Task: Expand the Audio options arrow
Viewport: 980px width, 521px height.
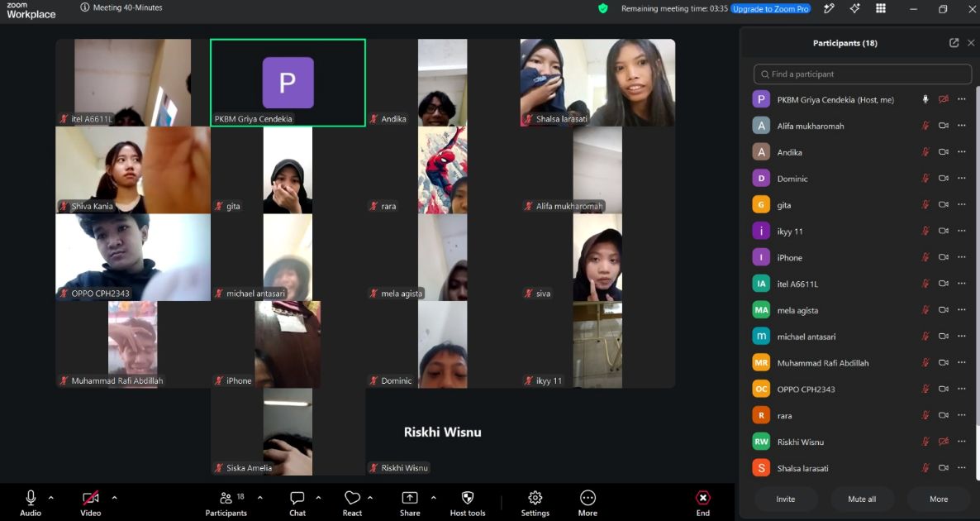Action: pyautogui.click(x=51, y=498)
